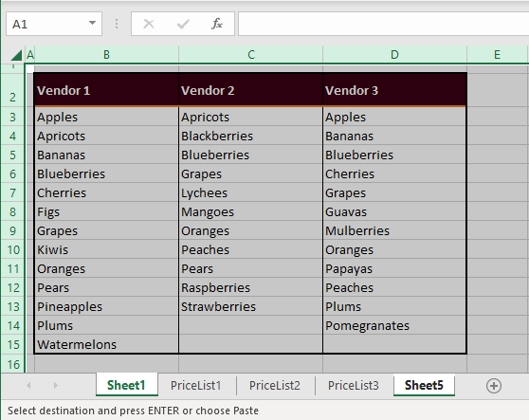The height and width of the screenshot is (420, 529).
Task: Select Apples under Vendor 3
Action: (394, 117)
